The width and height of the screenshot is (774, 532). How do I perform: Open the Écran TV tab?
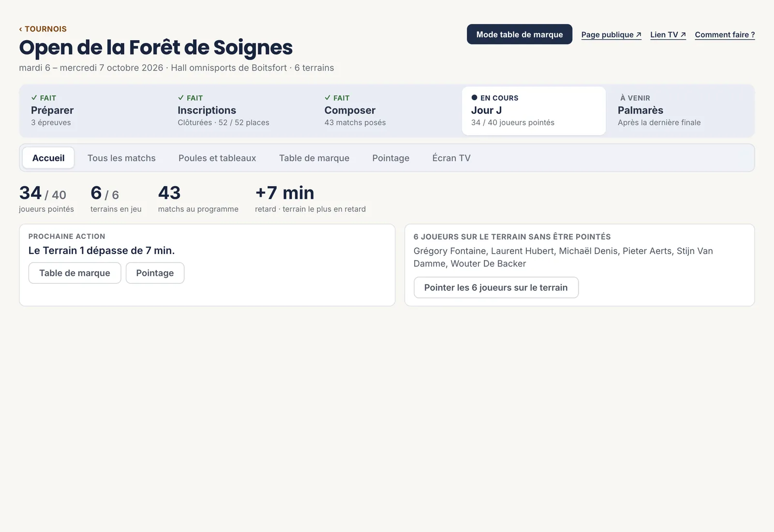451,158
